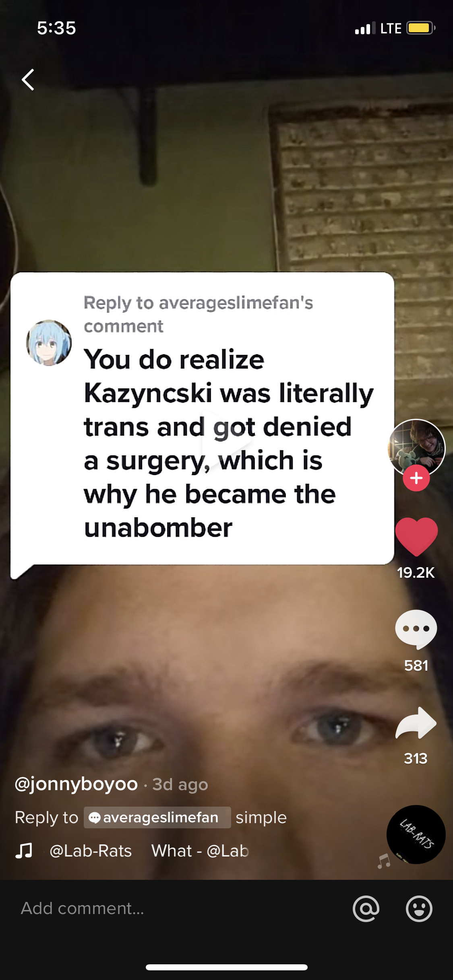Tap averageslimefan reply tag

point(157,817)
